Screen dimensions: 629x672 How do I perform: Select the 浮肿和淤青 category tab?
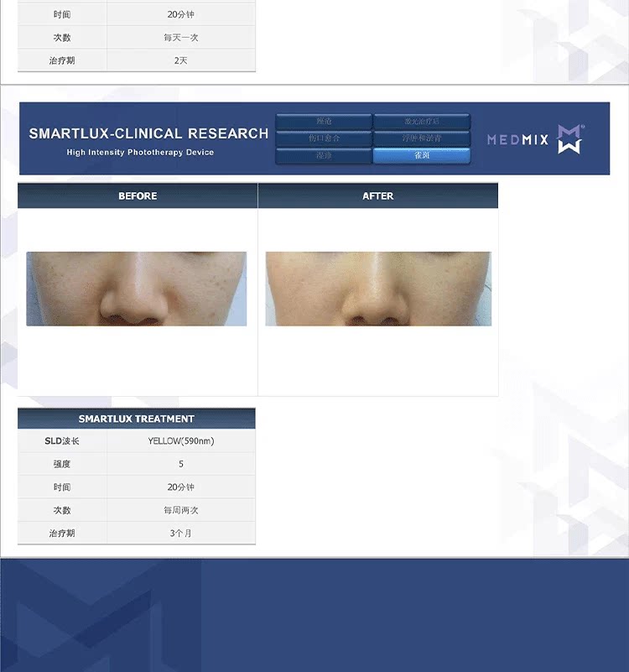point(422,138)
